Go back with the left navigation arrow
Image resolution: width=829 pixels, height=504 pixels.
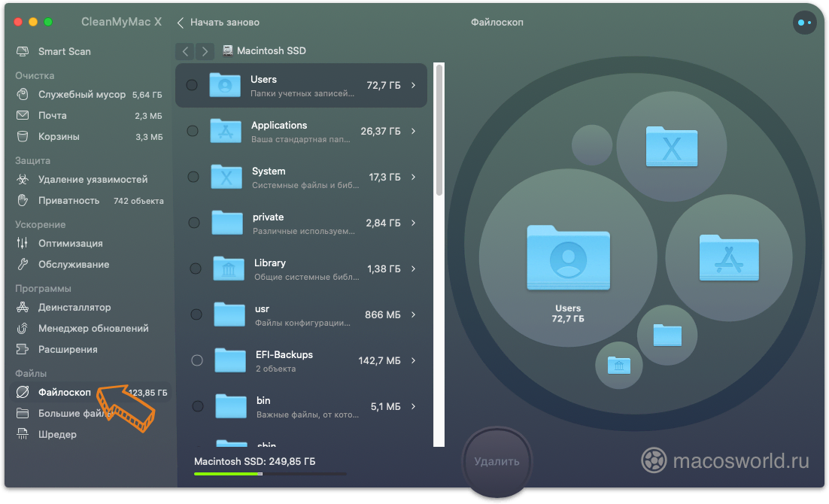pyautogui.click(x=185, y=51)
